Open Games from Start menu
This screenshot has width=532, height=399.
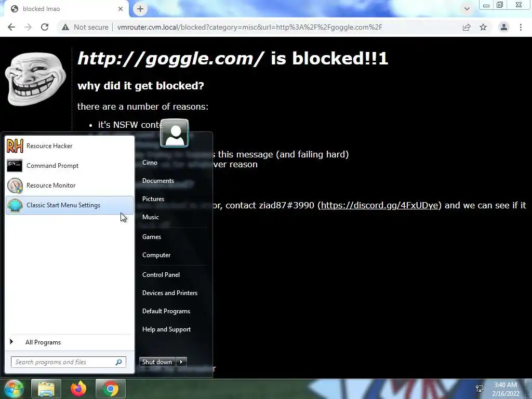152,237
